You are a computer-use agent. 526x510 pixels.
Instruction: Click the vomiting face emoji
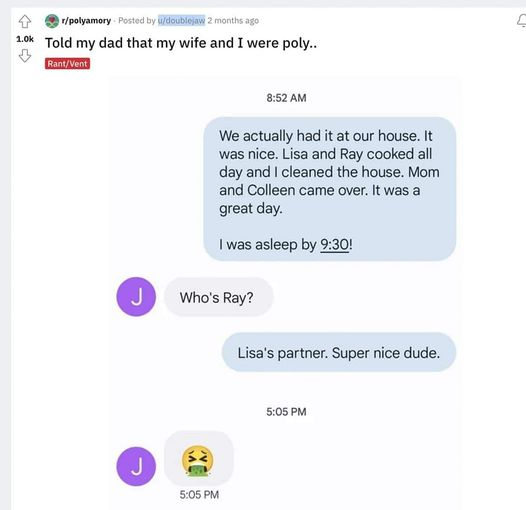point(198,461)
